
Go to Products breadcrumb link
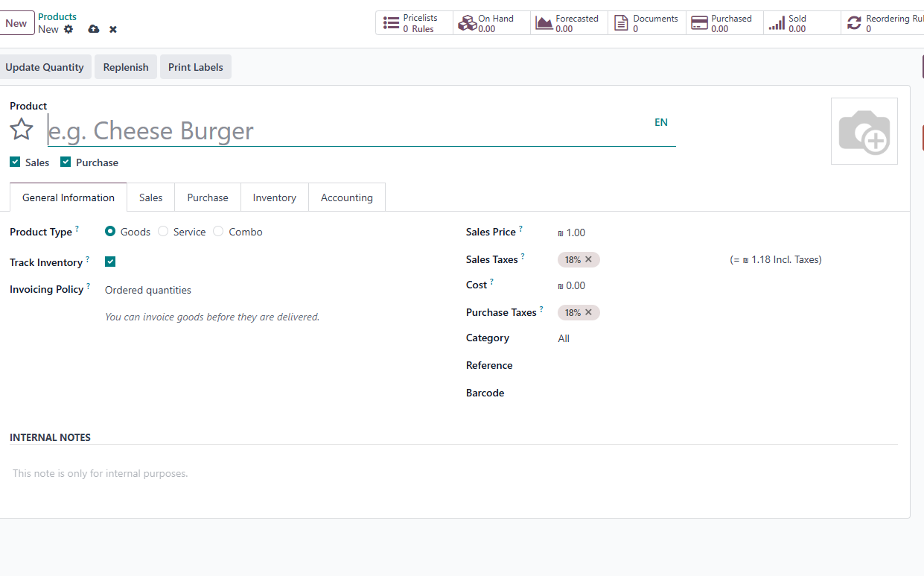point(57,16)
